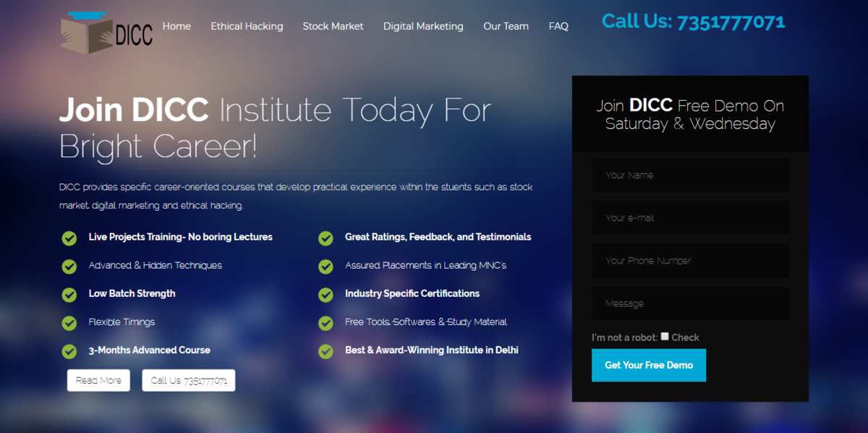Click the text 3-Months Advanced Course
Image resolution: width=868 pixels, height=433 pixels.
pyautogui.click(x=150, y=350)
